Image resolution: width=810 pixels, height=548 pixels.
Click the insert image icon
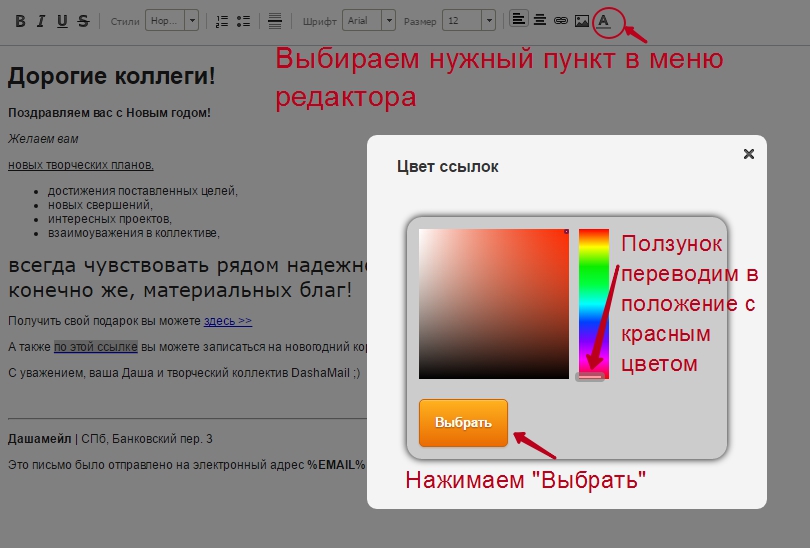582,20
